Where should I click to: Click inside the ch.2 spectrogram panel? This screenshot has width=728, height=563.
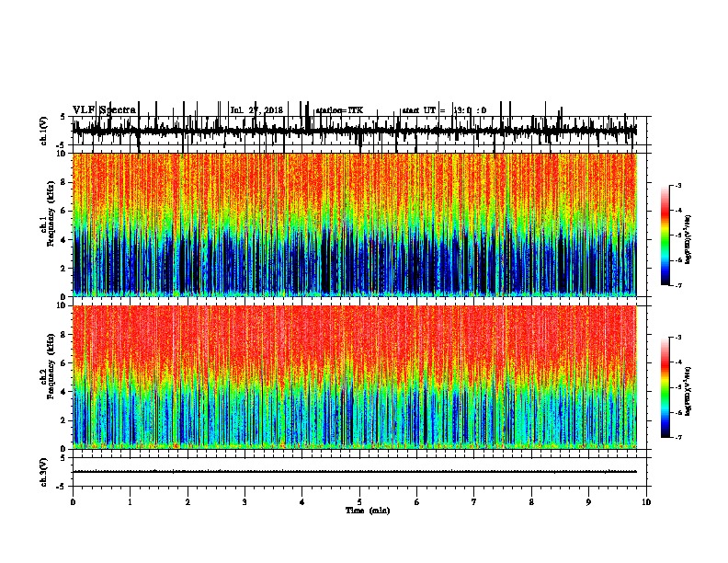point(354,377)
